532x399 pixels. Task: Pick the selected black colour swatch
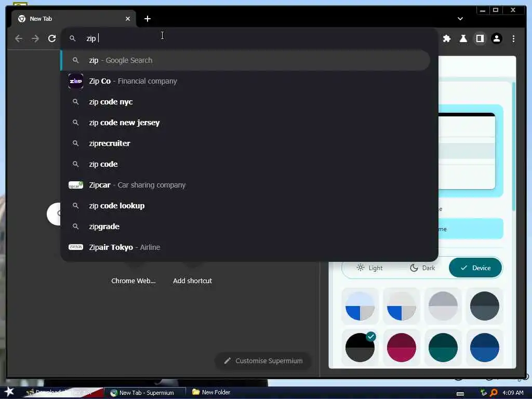point(360,348)
